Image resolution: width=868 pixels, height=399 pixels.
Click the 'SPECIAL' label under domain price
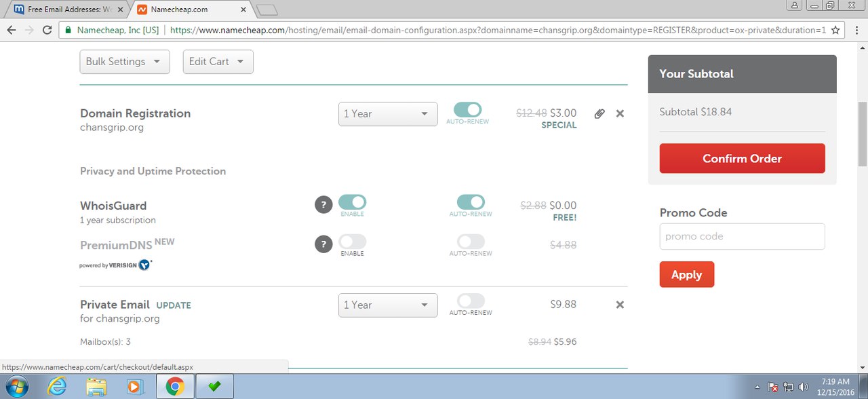pyautogui.click(x=559, y=126)
